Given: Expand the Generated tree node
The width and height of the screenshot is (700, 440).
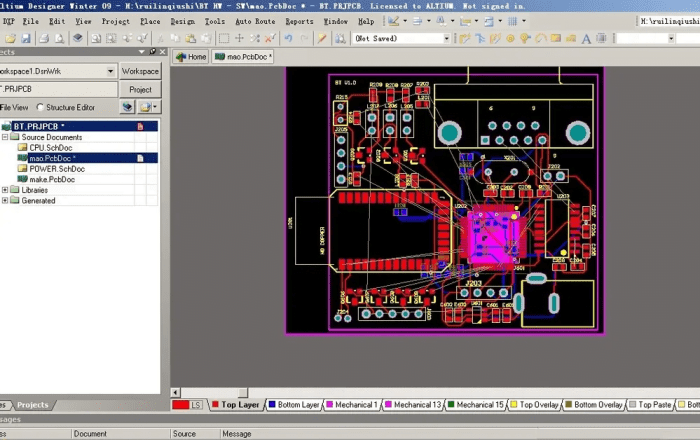Looking at the screenshot, I should click(x=6, y=201).
